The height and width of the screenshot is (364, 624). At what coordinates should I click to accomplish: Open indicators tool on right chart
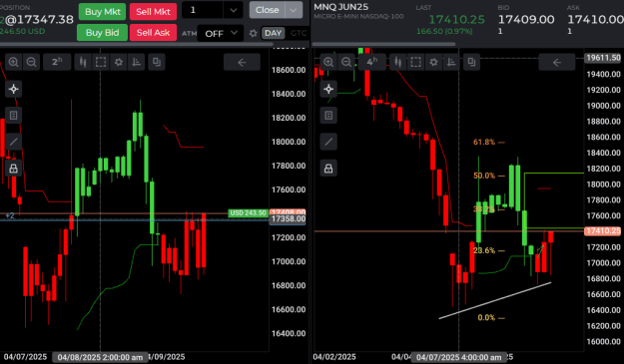tap(451, 62)
